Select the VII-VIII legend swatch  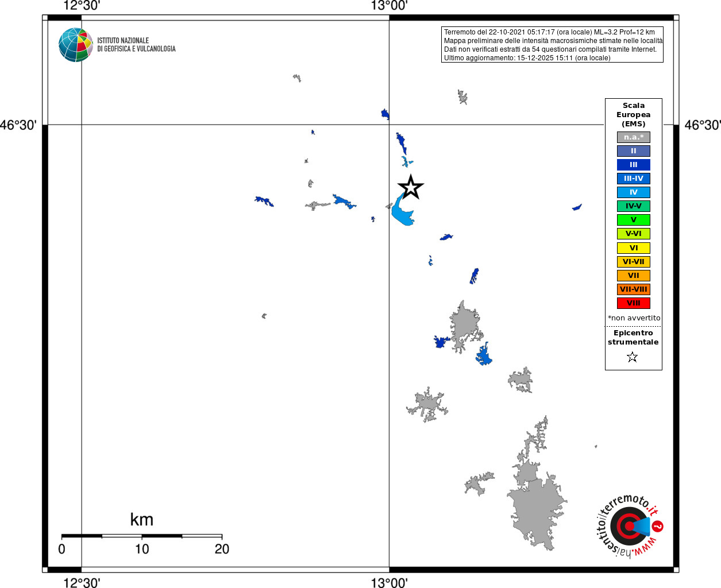(634, 289)
